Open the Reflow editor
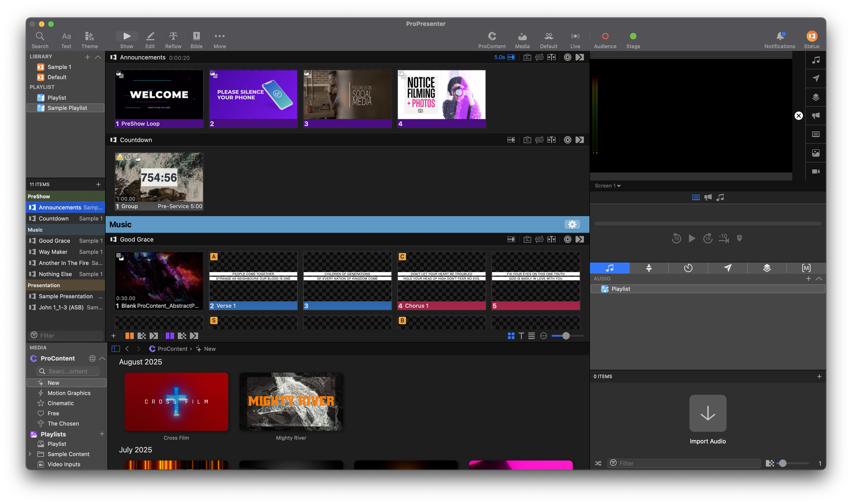 click(x=173, y=40)
